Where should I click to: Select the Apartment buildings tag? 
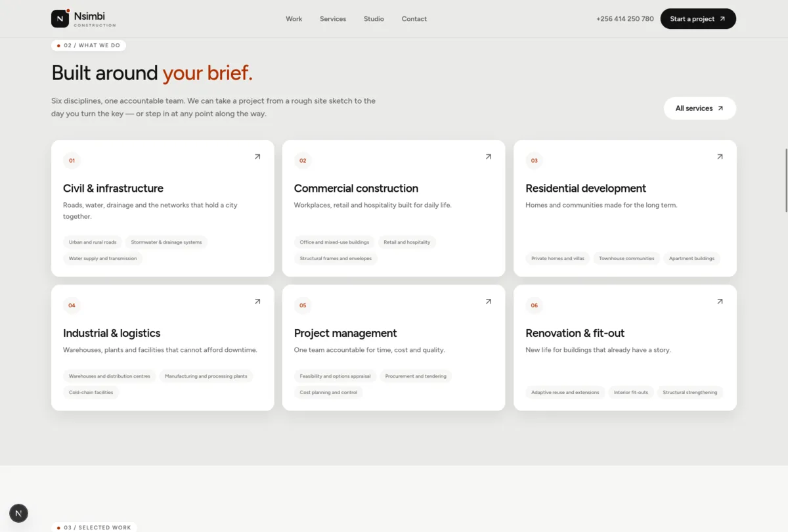691,259
